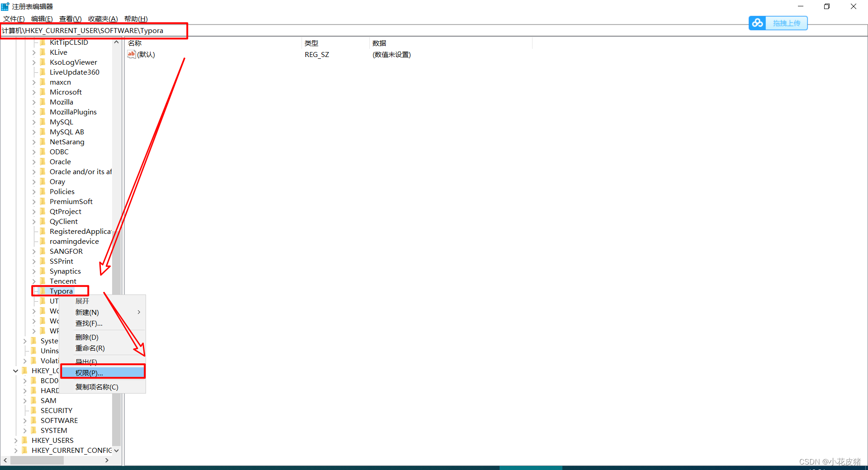Click the folder icon beside MySQL AB

tap(43, 132)
